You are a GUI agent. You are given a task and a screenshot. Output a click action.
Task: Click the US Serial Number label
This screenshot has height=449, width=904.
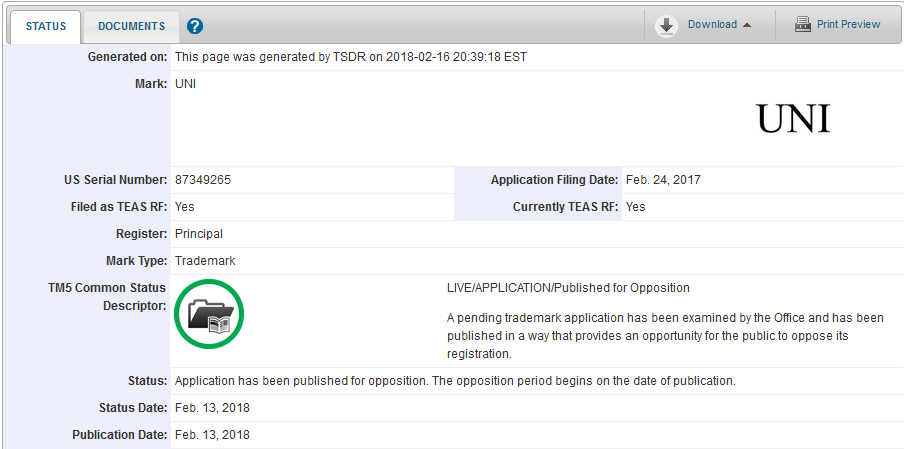pos(116,180)
